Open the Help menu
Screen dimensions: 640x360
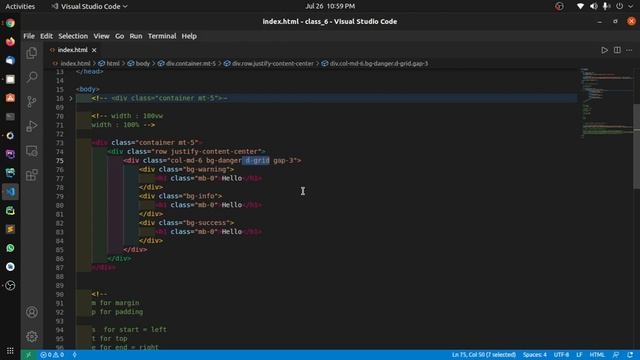[189, 36]
